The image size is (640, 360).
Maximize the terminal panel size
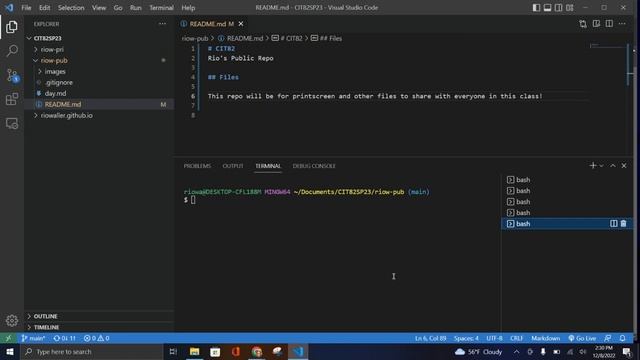613,165
